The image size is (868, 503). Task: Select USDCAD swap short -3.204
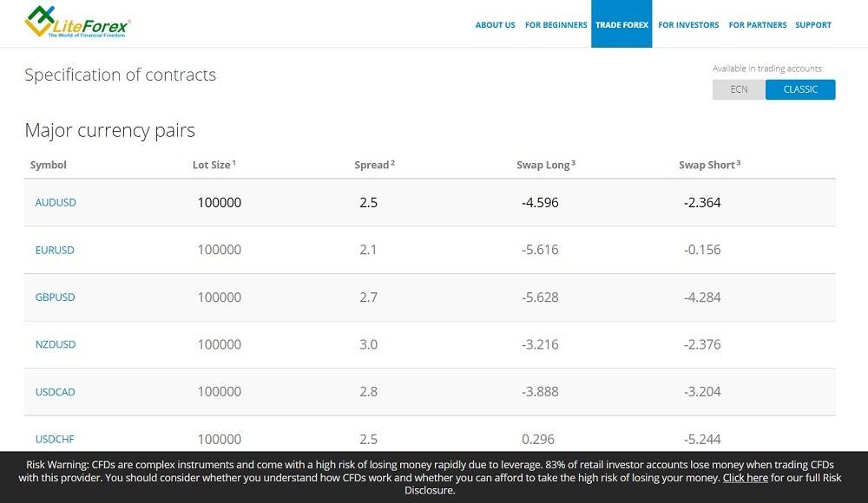tap(702, 392)
